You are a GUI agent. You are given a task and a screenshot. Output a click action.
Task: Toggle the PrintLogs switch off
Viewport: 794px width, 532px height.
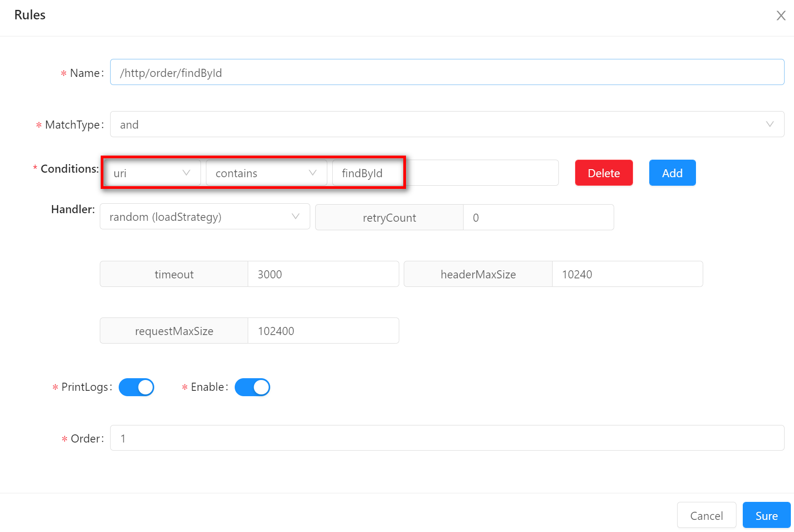(x=137, y=387)
